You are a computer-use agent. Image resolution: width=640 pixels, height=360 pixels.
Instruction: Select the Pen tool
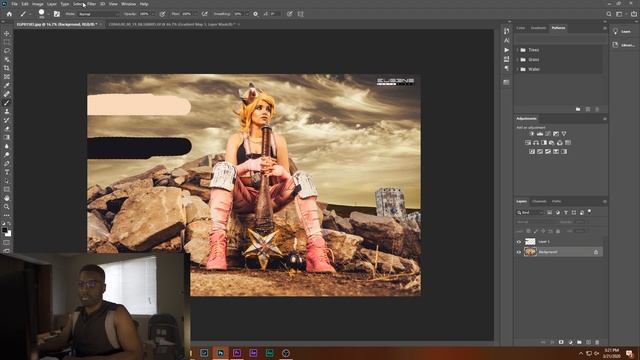coord(7,163)
